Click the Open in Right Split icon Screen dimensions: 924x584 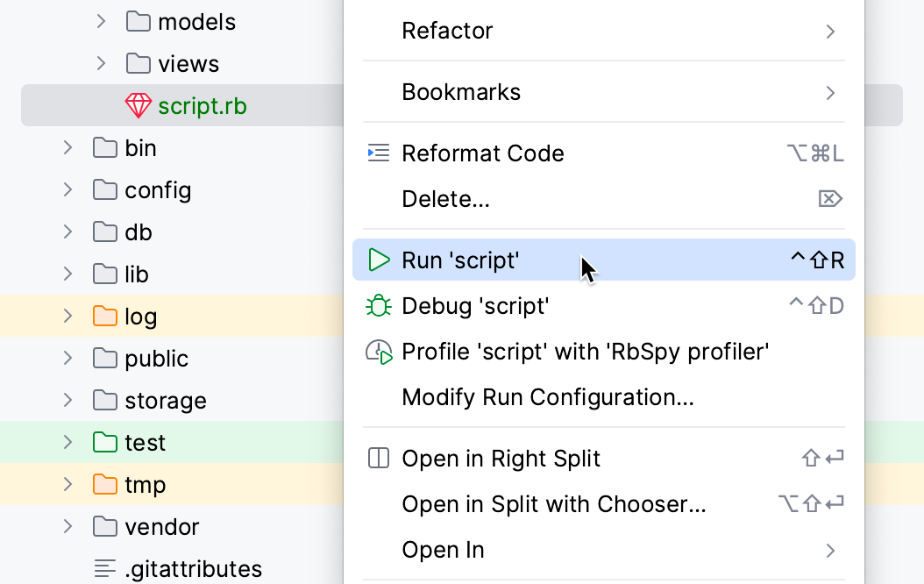(379, 458)
